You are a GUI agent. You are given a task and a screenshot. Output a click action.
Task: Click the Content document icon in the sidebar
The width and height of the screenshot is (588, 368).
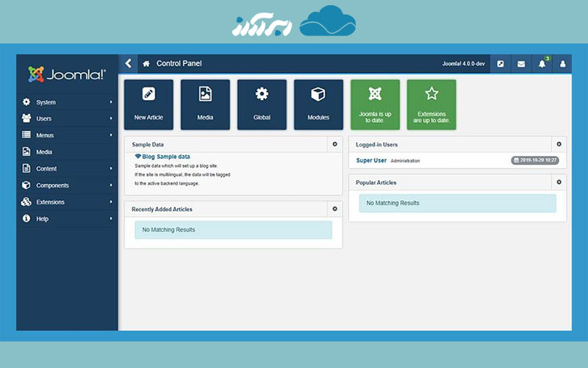coord(26,169)
